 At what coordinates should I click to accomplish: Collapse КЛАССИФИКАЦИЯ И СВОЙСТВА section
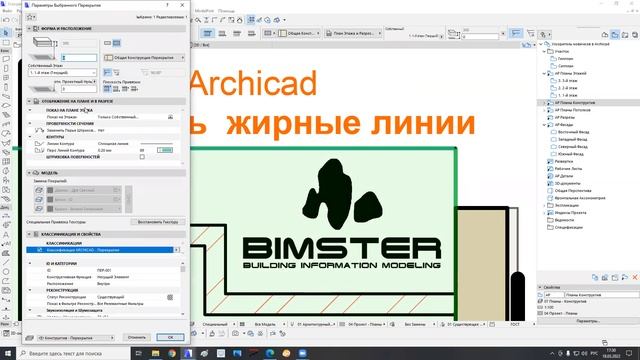29,234
